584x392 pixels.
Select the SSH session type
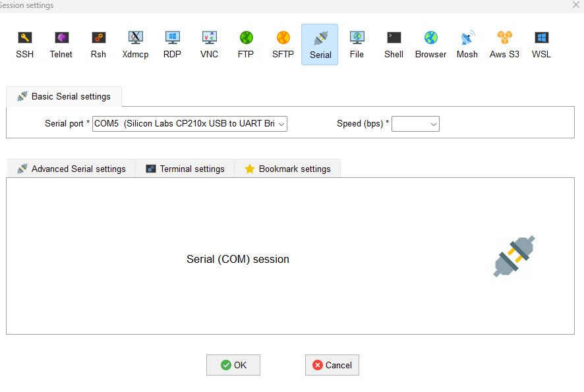24,44
